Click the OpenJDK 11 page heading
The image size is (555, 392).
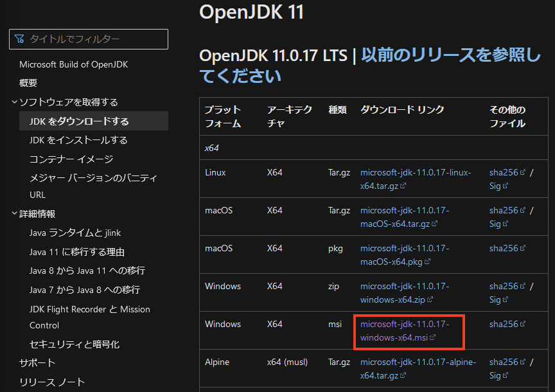[251, 12]
